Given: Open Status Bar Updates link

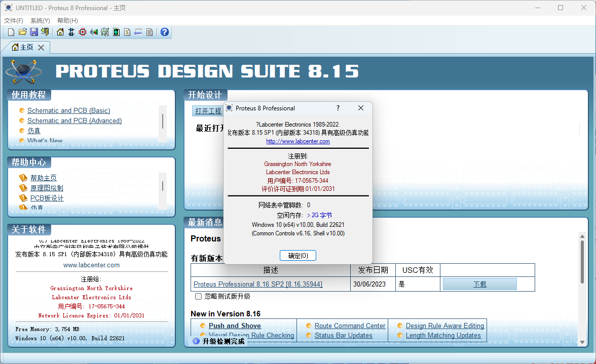Looking at the screenshot, I should [344, 336].
